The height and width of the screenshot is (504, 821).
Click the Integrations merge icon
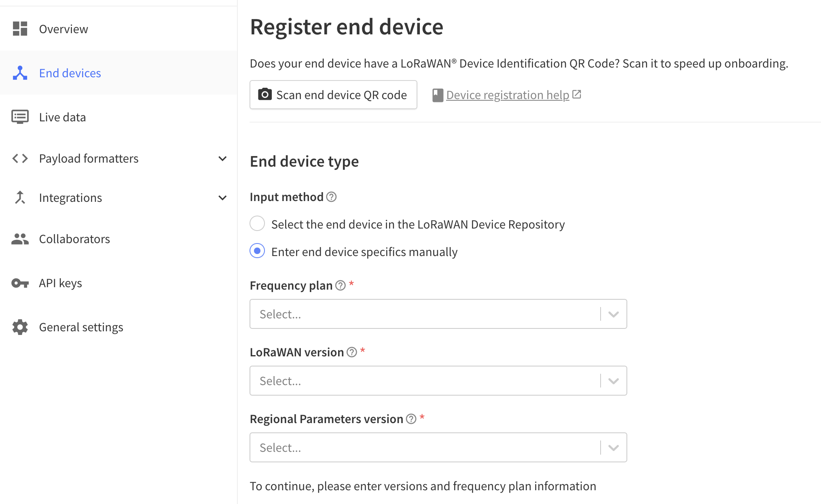pos(20,197)
